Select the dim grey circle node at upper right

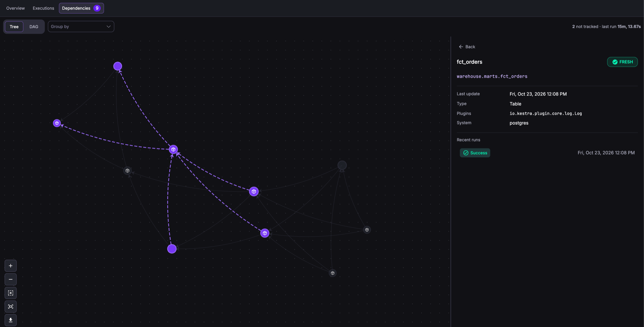[x=342, y=165]
